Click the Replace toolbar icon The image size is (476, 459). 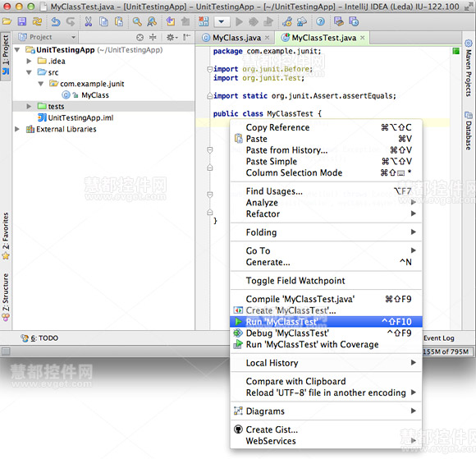click(152, 21)
